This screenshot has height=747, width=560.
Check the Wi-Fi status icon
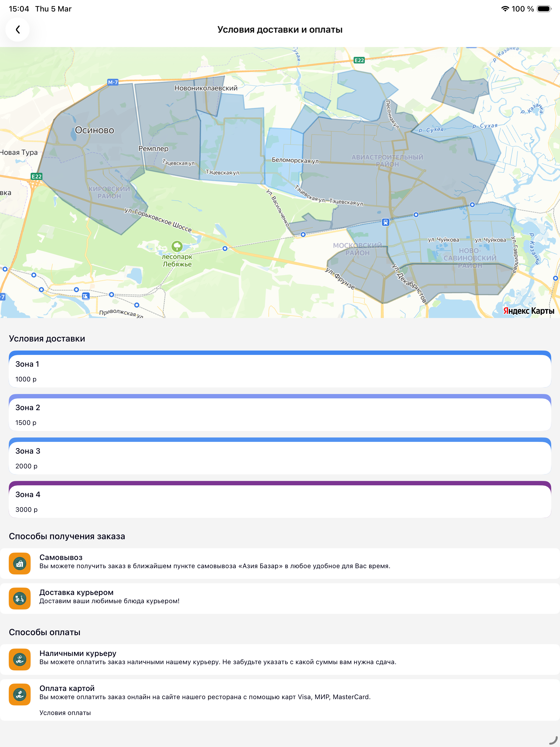pyautogui.click(x=505, y=9)
